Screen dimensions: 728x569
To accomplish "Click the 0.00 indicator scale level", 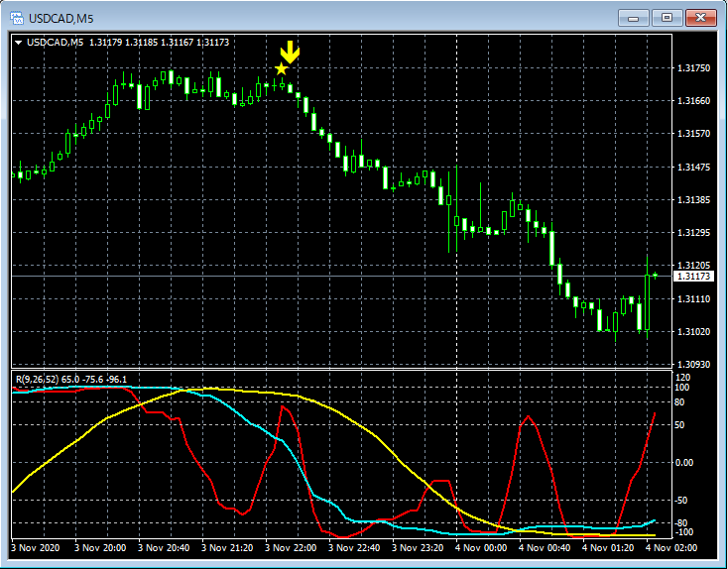I will (686, 463).
